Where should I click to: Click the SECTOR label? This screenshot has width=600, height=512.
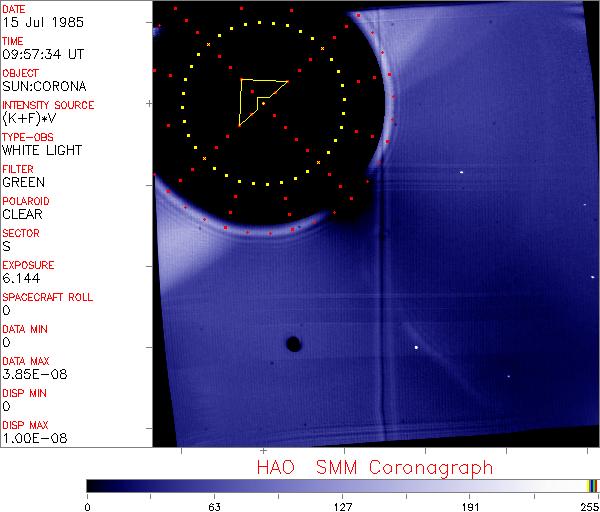pos(21,233)
